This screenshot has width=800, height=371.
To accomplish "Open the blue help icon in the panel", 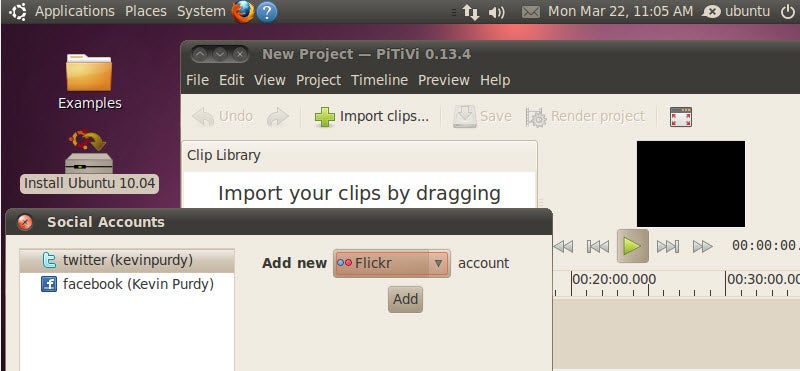I will (267, 11).
